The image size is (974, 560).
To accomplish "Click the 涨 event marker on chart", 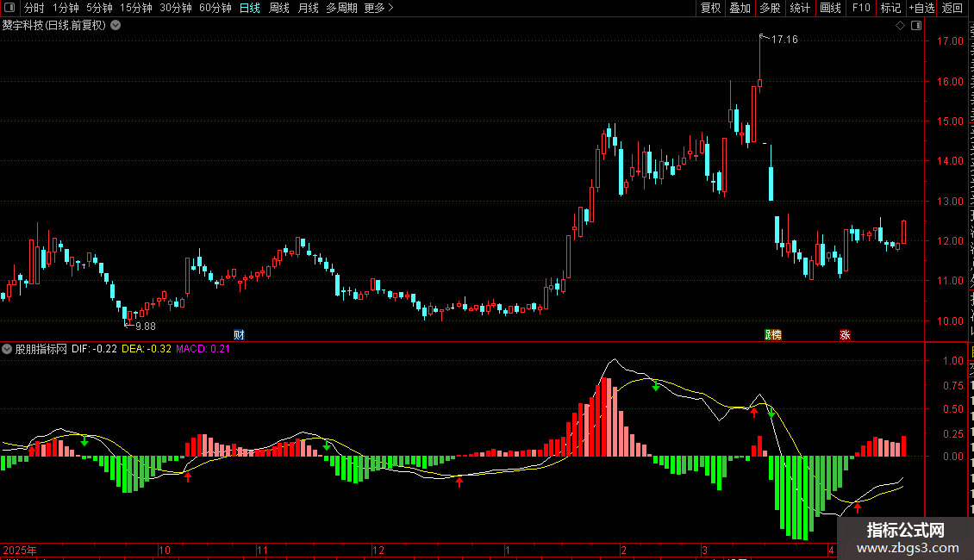I will coord(845,334).
